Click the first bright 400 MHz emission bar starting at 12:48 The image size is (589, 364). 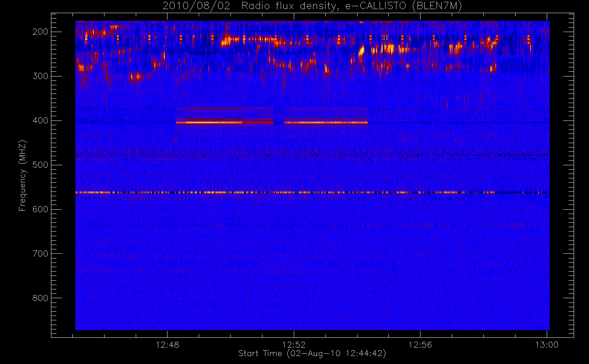tap(225, 123)
